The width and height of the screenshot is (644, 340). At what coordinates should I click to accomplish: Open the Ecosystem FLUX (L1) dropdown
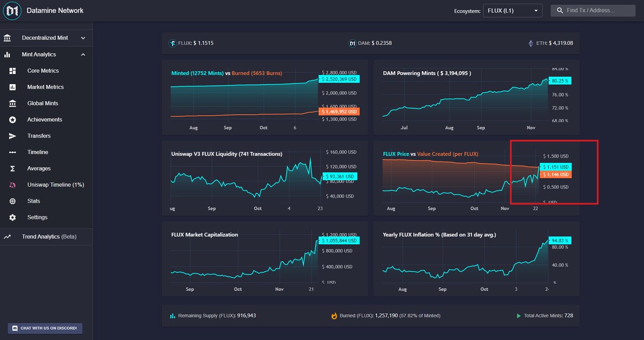[x=513, y=10]
